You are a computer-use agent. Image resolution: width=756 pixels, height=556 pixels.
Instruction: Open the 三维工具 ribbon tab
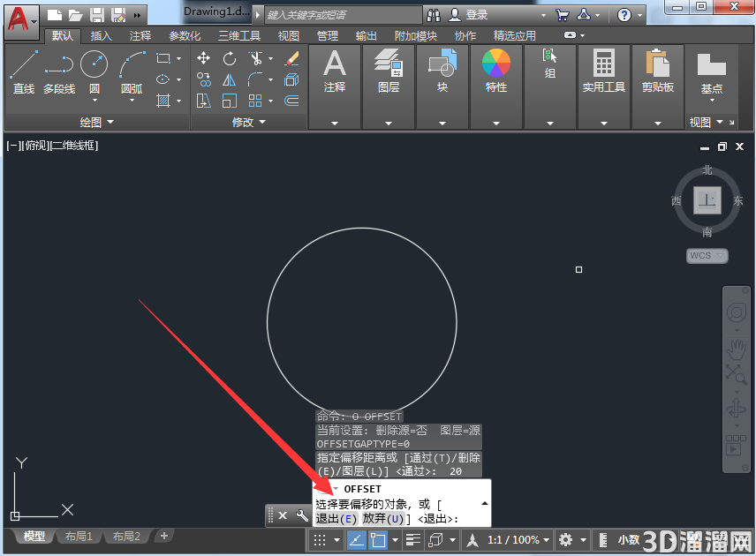tap(239, 36)
